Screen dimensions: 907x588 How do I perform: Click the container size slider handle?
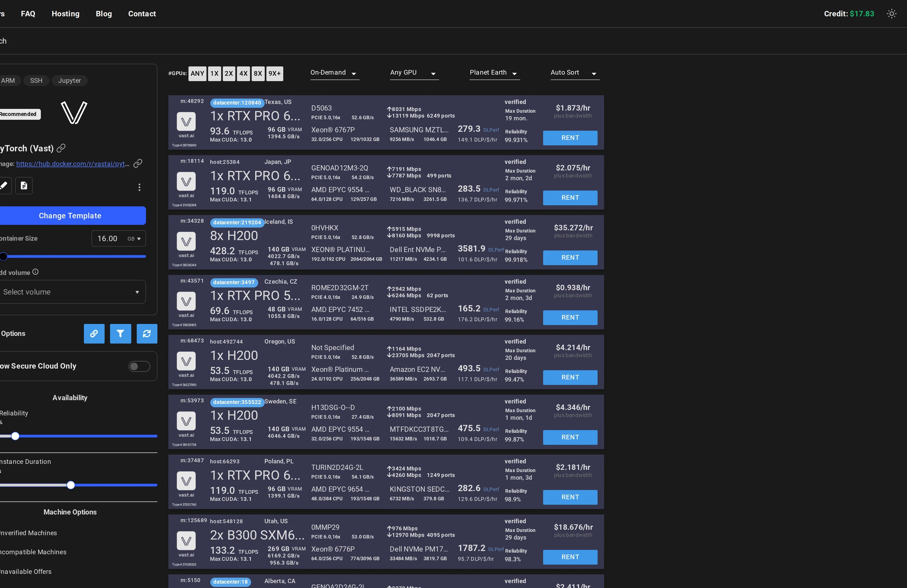[x=4, y=256]
